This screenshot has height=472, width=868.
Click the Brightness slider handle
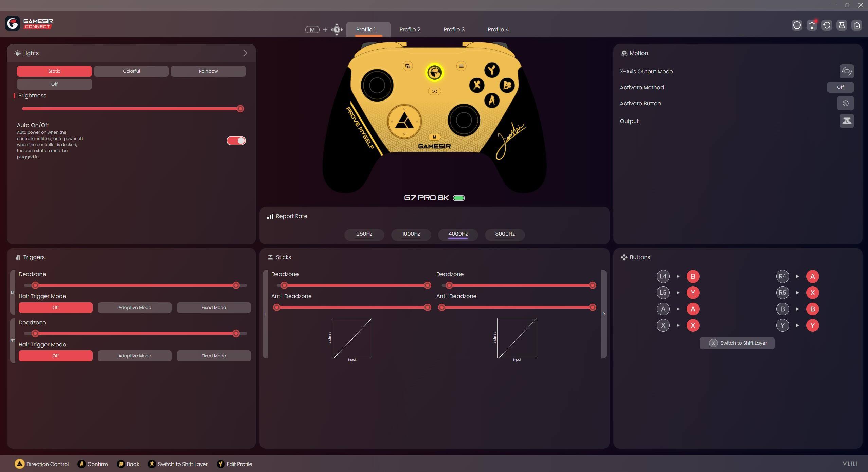point(240,109)
